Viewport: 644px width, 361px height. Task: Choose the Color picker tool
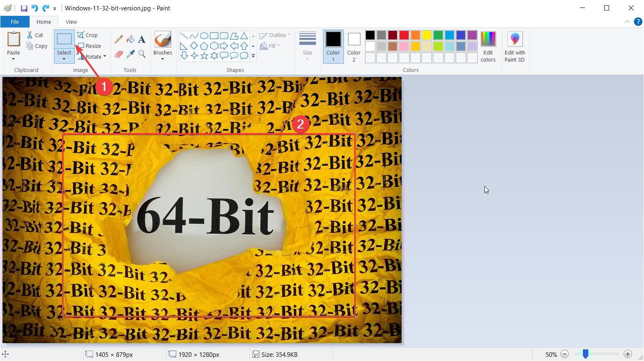click(x=130, y=54)
